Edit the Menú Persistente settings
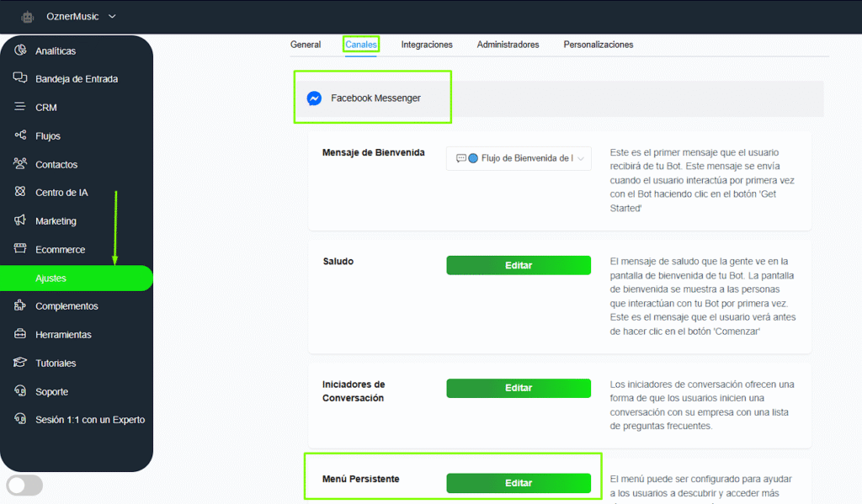862x504 pixels. (x=518, y=483)
